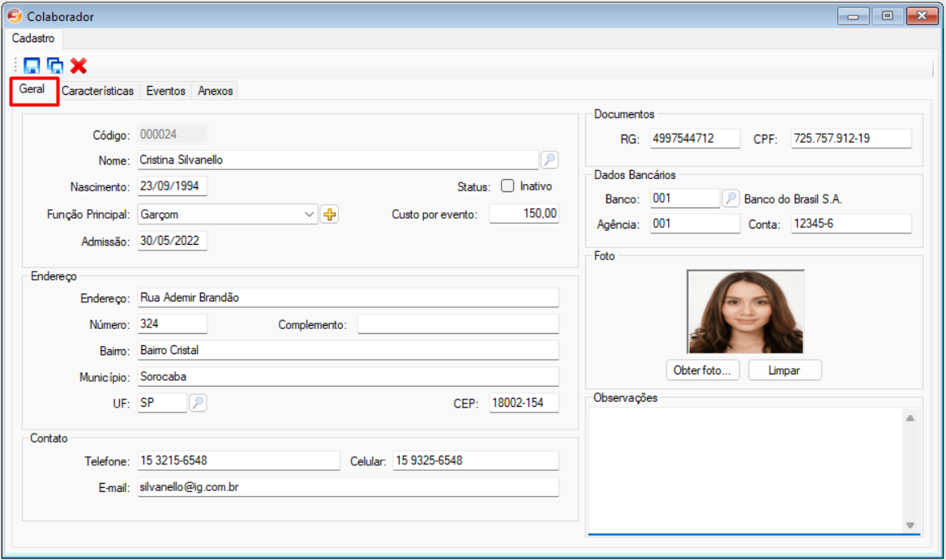The height and width of the screenshot is (560, 946).
Task: Click the Bairro field
Action: point(348,351)
